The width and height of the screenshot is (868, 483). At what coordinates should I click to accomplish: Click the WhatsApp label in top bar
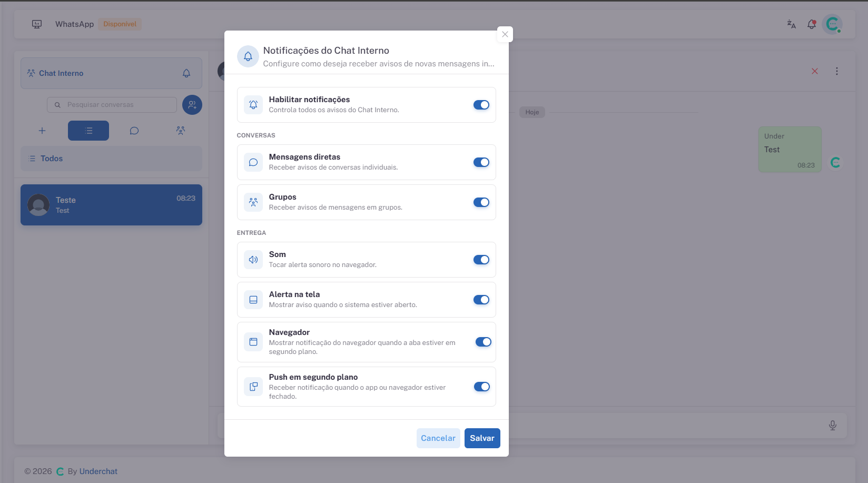[74, 24]
